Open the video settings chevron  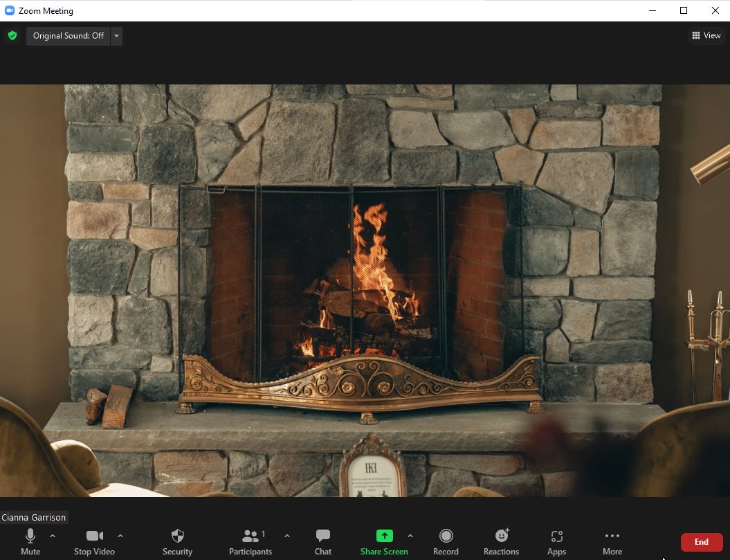[x=120, y=536]
